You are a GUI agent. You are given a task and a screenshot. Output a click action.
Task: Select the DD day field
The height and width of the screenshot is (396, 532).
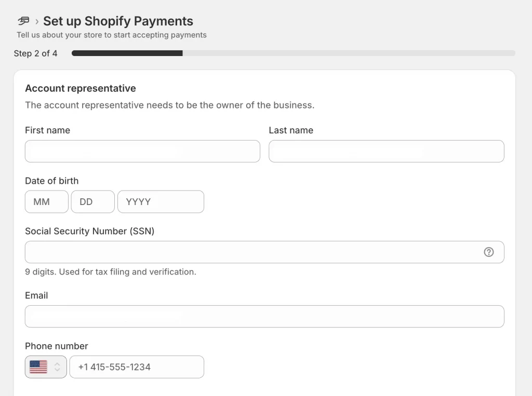(x=93, y=202)
